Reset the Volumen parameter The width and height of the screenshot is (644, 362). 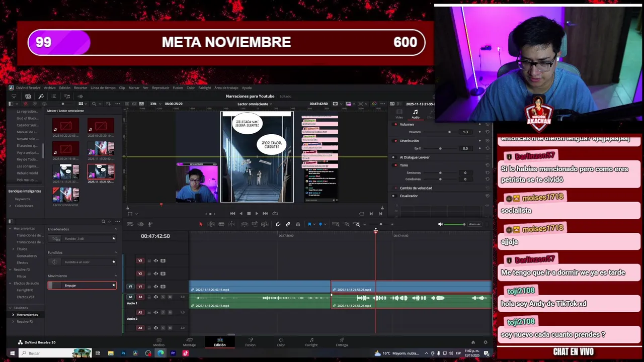[x=487, y=132]
